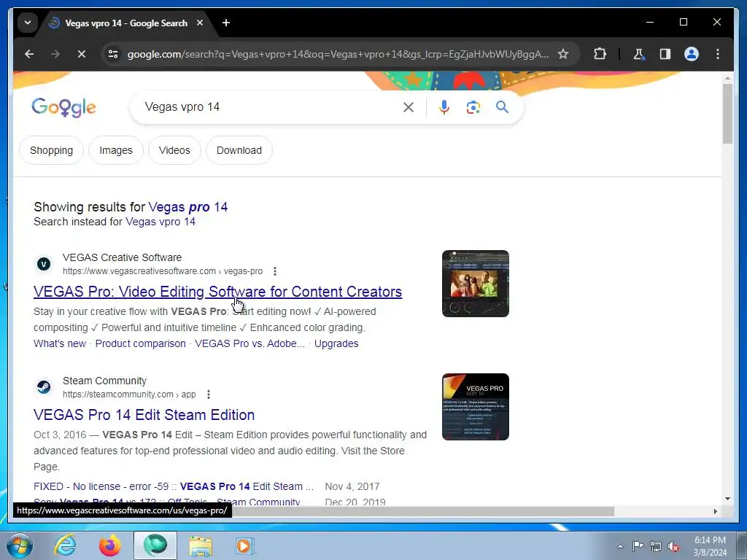Click the scroll down arrow
747x560 pixels.
727,499
